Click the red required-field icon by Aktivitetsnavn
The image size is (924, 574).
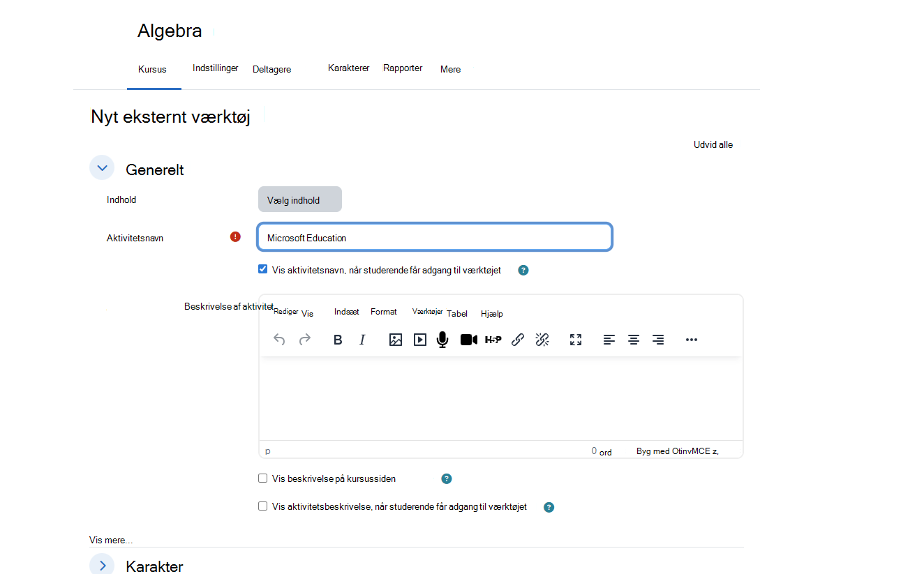(x=235, y=237)
